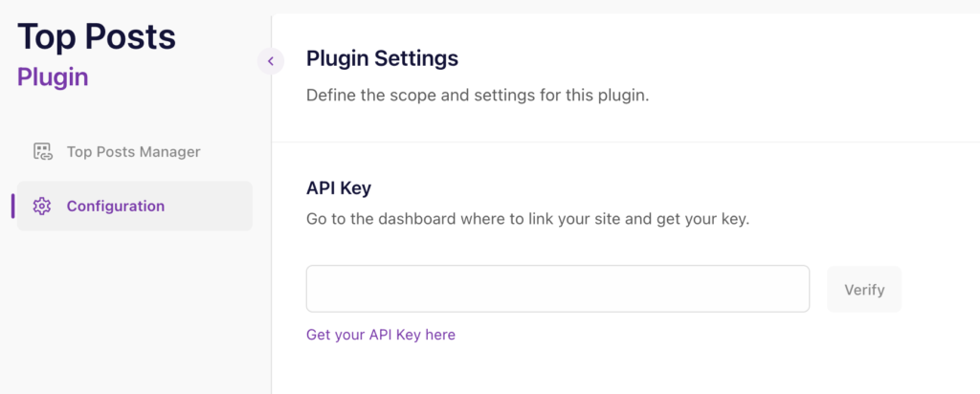Click the 'Go to the dashboard' instruction text

click(x=527, y=220)
